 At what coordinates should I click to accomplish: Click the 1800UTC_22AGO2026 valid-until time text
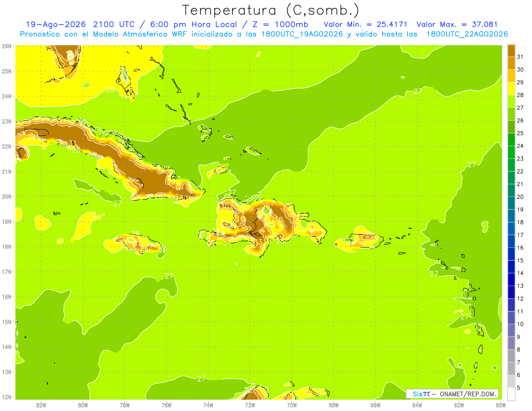(467, 34)
